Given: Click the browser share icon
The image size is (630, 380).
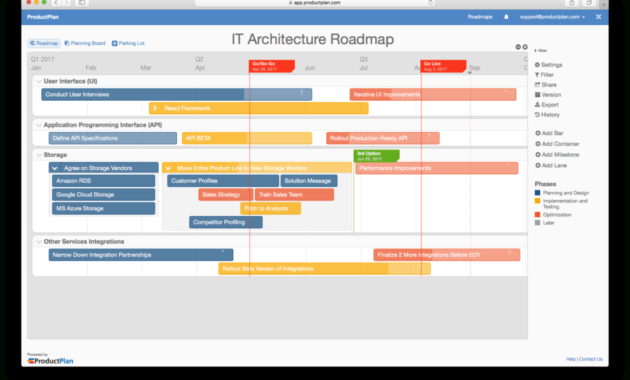Looking at the screenshot, I should point(571,2).
